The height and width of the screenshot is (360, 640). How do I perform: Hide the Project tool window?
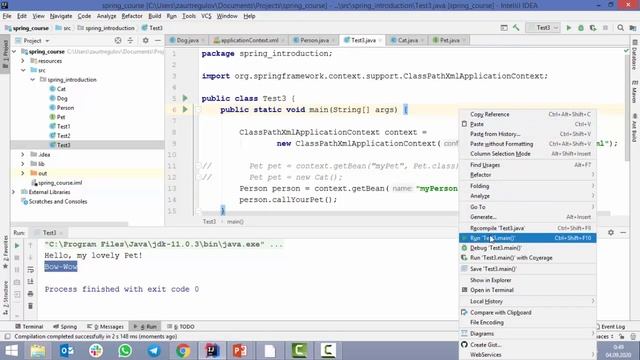[x=158, y=40]
